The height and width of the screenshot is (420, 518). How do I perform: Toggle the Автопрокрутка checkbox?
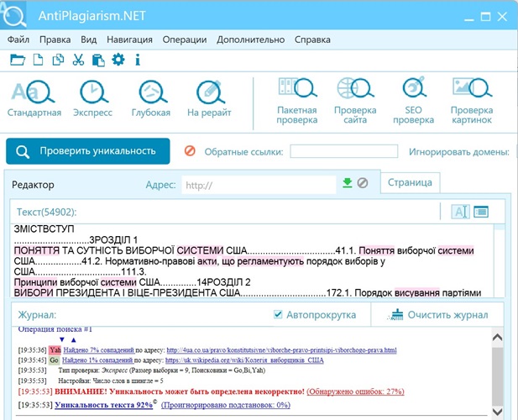[x=278, y=314]
